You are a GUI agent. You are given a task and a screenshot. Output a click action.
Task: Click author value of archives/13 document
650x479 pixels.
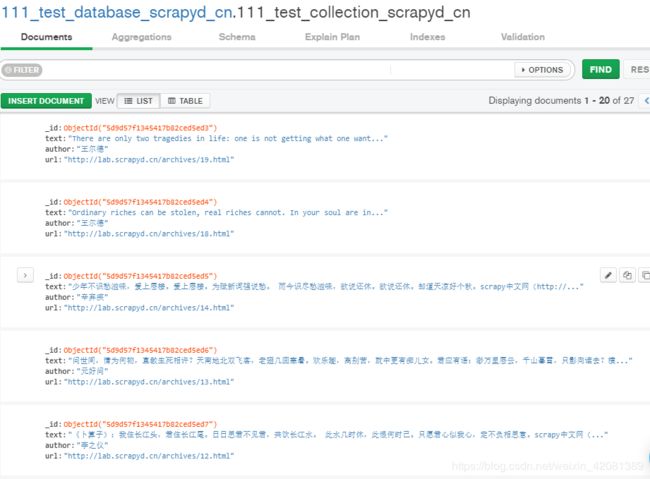(x=92, y=371)
